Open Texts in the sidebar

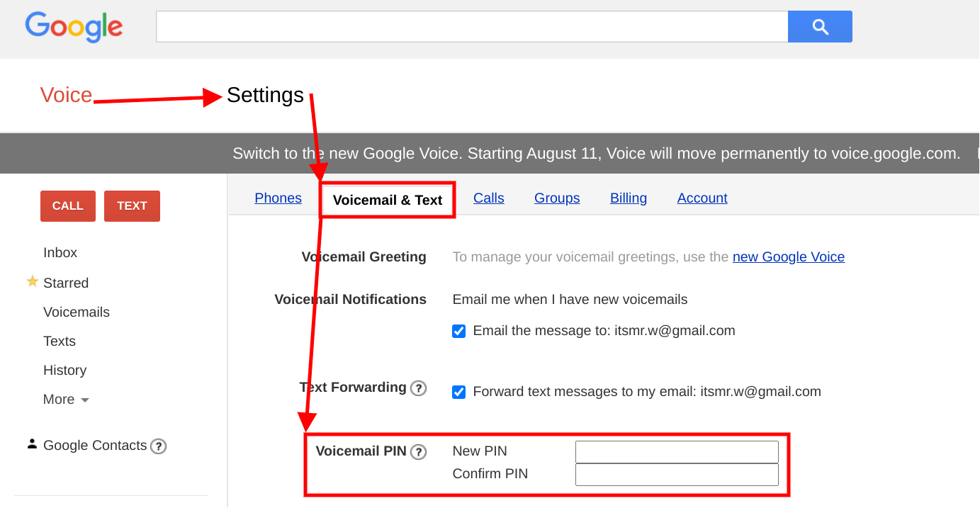pyautogui.click(x=60, y=342)
